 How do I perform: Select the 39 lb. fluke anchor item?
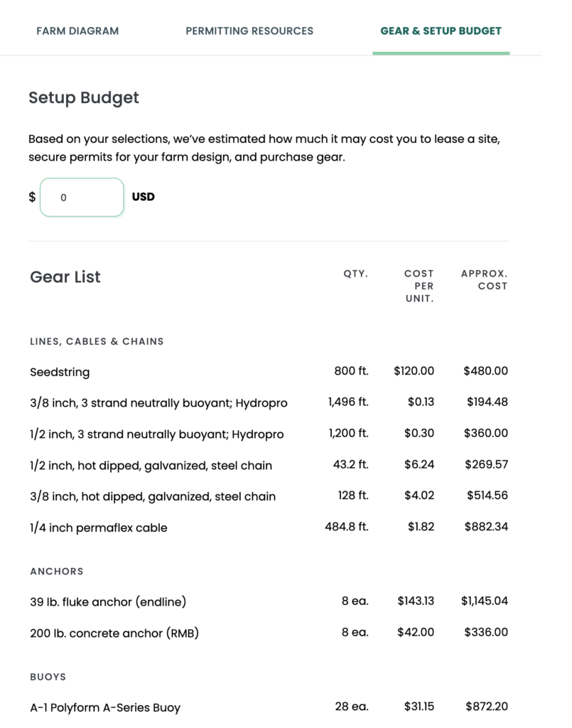108,601
